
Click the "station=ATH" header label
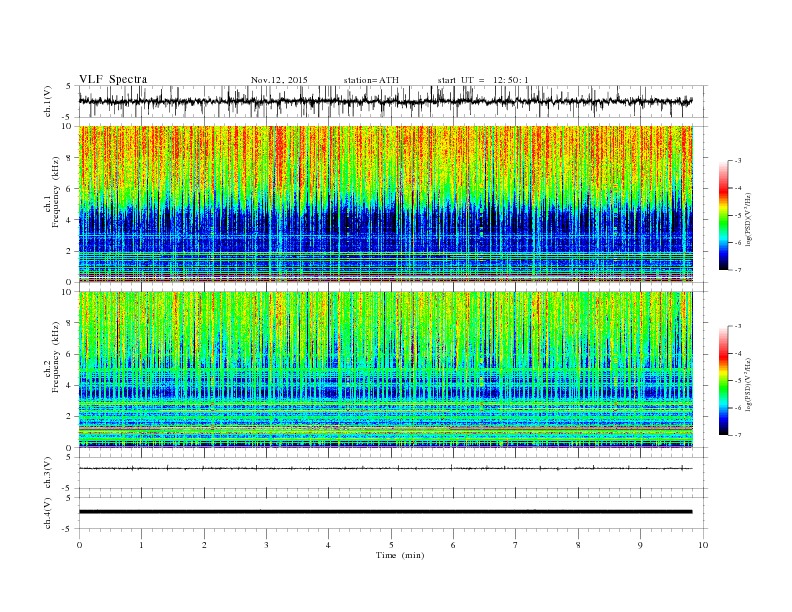(371, 80)
